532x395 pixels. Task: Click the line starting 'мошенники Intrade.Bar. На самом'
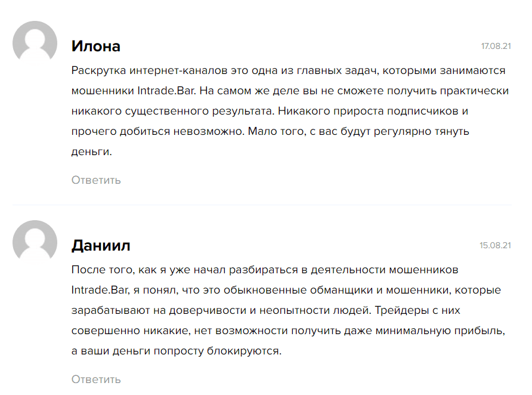pos(290,91)
